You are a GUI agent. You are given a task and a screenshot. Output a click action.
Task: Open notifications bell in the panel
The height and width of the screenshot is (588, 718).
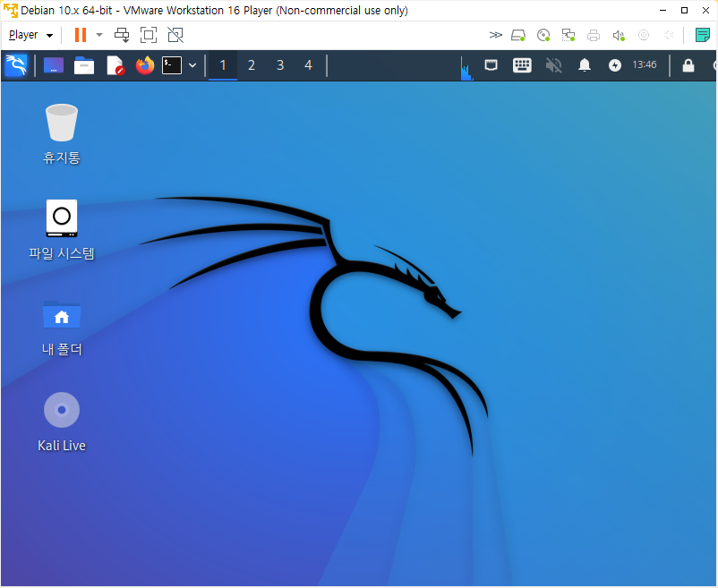click(x=585, y=65)
